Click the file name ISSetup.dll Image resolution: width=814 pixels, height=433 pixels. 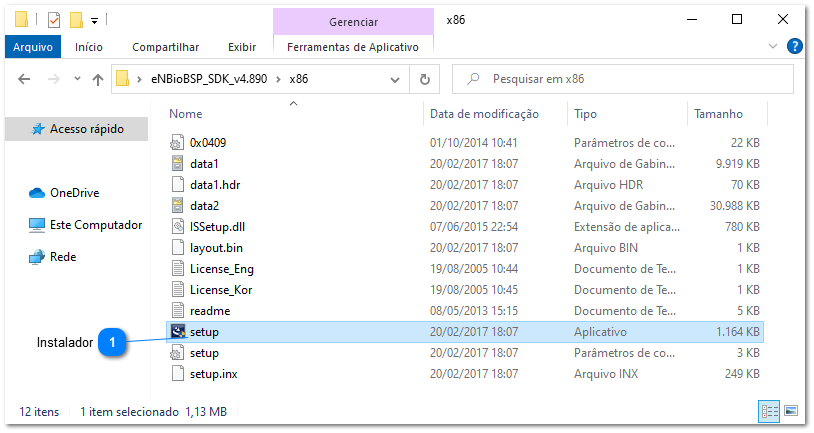217,227
